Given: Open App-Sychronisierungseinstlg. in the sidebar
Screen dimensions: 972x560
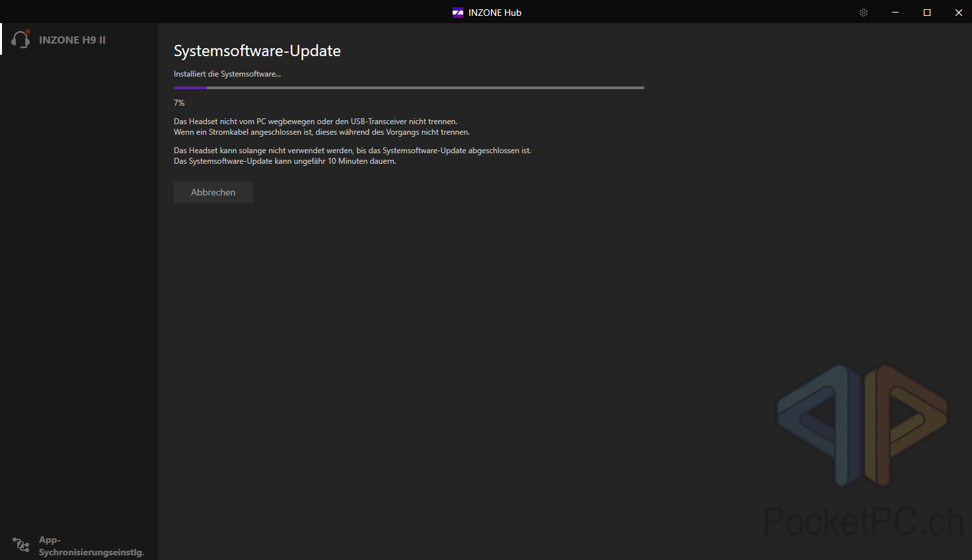Looking at the screenshot, I should click(91, 546).
